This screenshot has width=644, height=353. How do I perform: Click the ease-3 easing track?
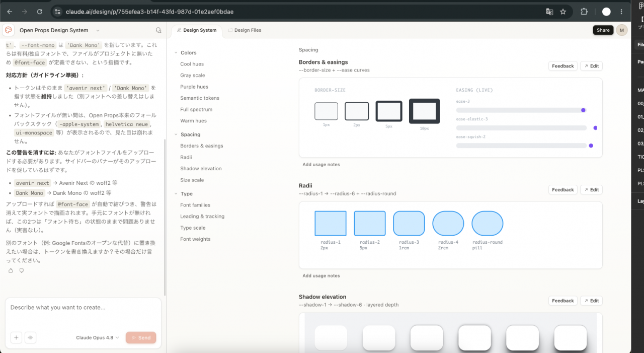pyautogui.click(x=521, y=110)
